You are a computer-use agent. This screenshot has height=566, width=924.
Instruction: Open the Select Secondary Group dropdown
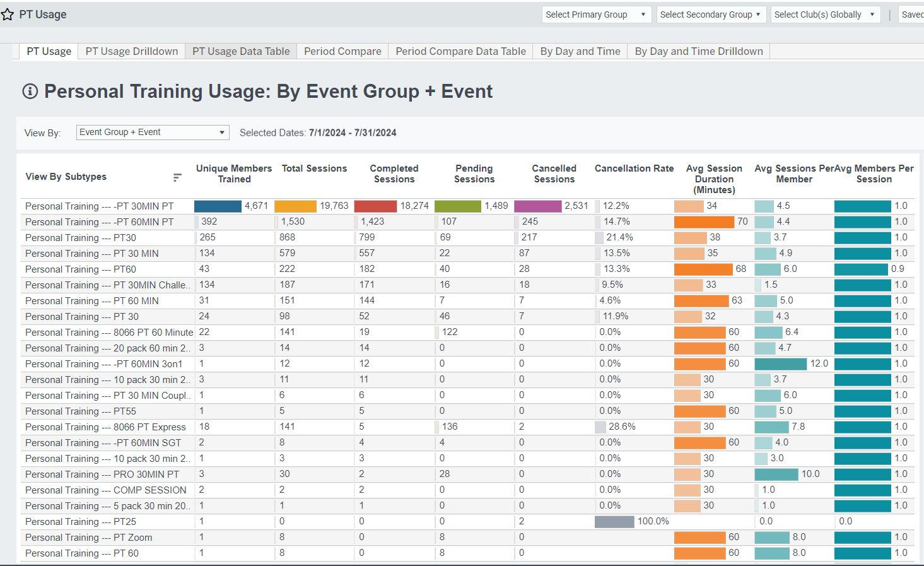[710, 14]
